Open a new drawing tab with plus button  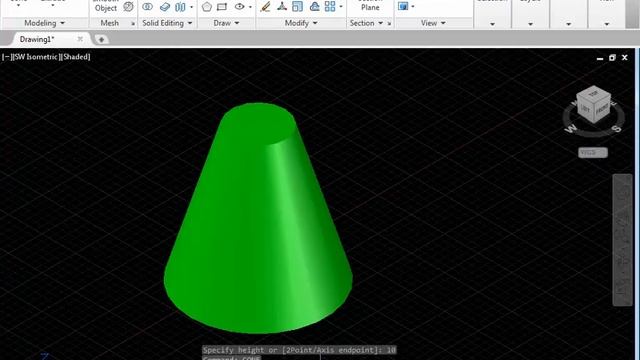click(x=101, y=40)
